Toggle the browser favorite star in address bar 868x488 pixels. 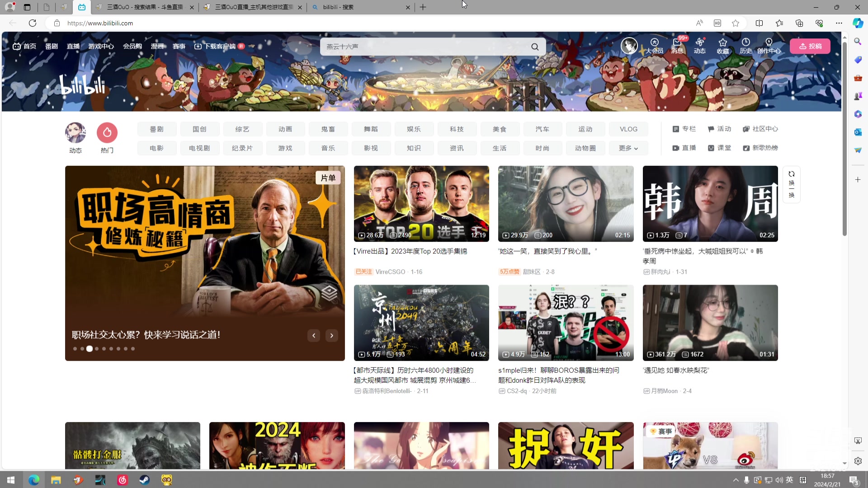(736, 23)
